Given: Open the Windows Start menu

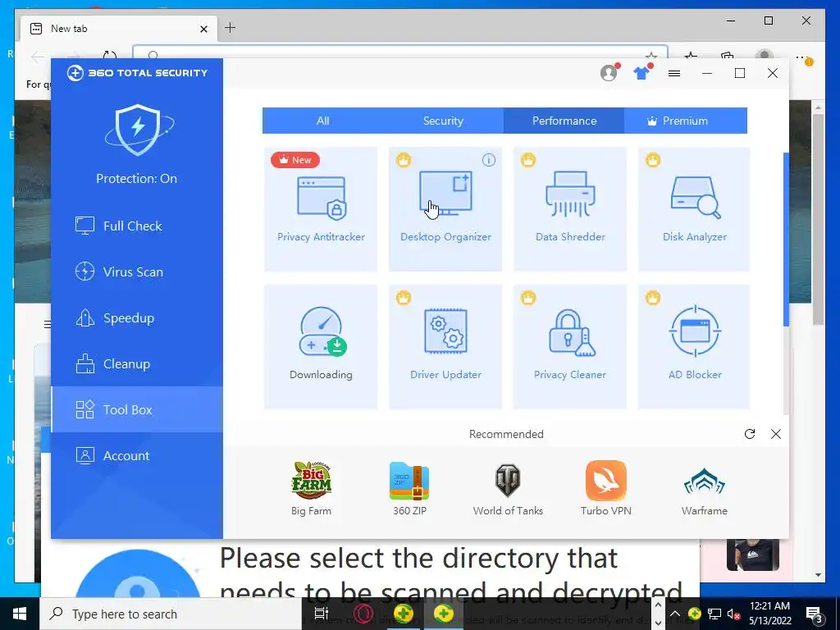Looking at the screenshot, I should (20, 614).
